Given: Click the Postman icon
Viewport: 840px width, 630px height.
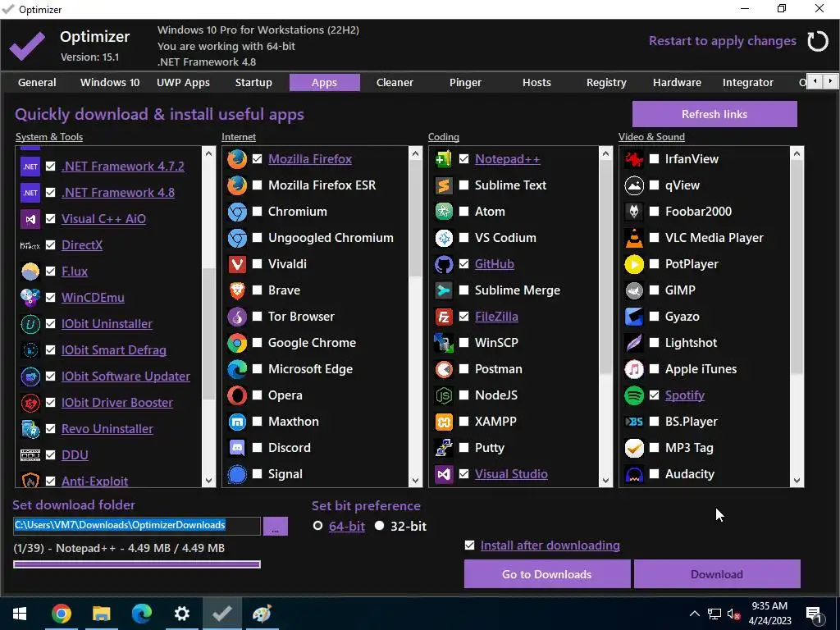Looking at the screenshot, I should point(444,369).
